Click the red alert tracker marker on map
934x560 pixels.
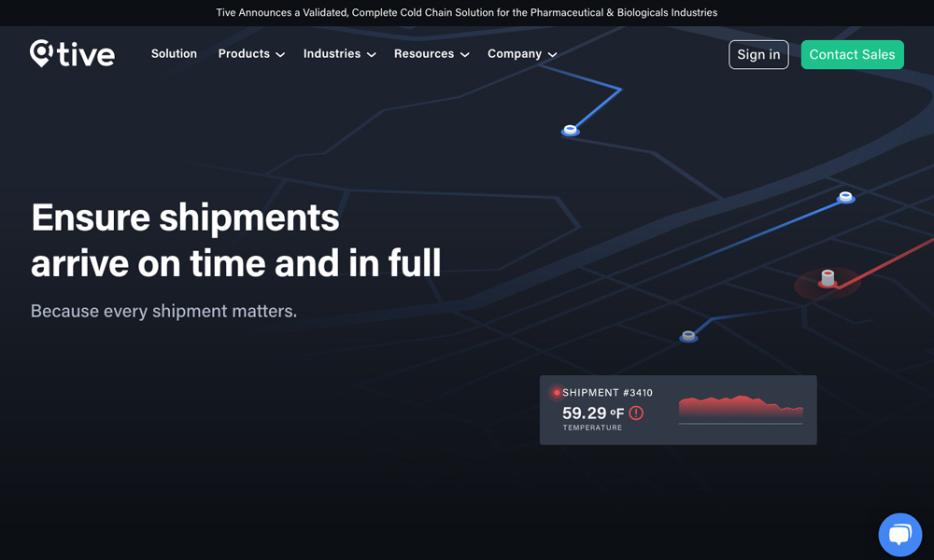[x=828, y=278]
